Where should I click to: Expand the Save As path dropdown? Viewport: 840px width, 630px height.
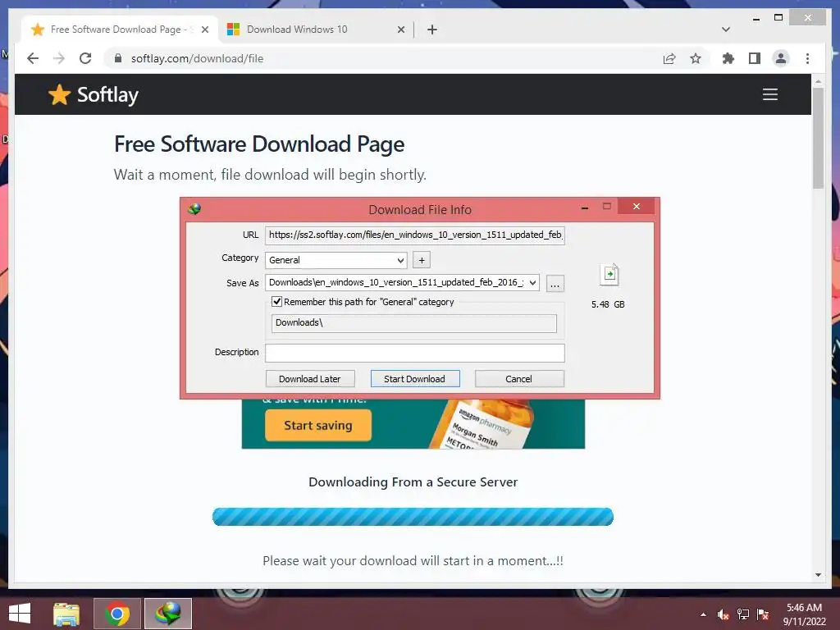point(532,283)
